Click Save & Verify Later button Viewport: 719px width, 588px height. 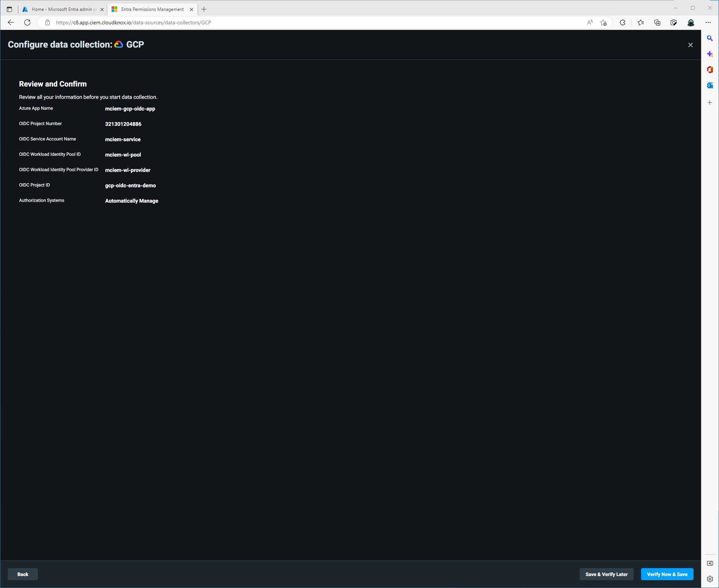pos(606,574)
